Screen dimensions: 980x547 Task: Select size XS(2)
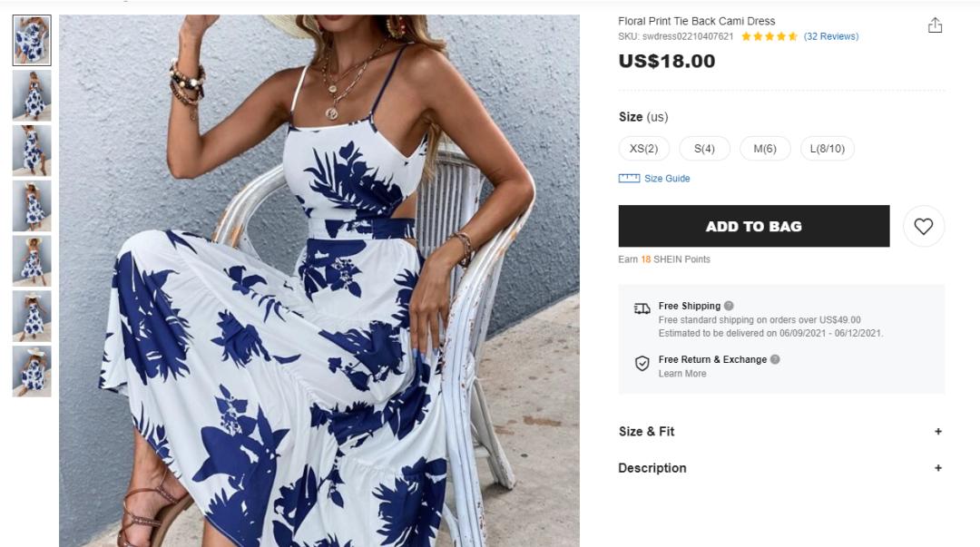643,149
